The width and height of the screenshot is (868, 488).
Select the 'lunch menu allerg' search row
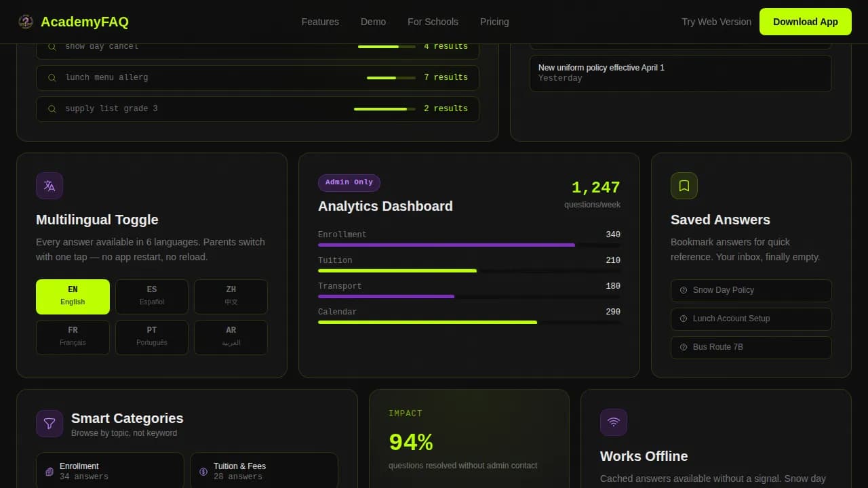[258, 77]
